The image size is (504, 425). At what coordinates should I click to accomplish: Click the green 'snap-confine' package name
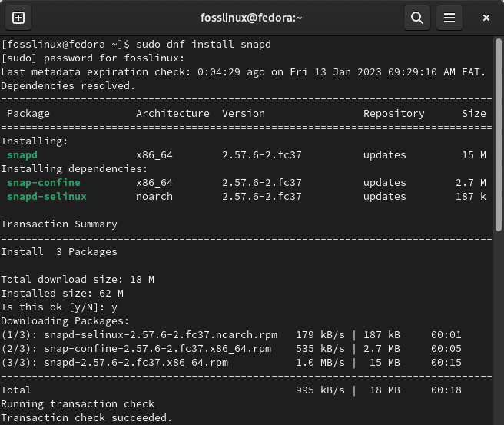[44, 183]
